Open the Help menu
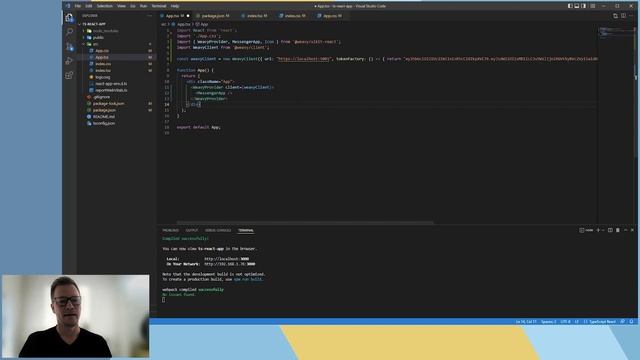 pyautogui.click(x=175, y=6)
